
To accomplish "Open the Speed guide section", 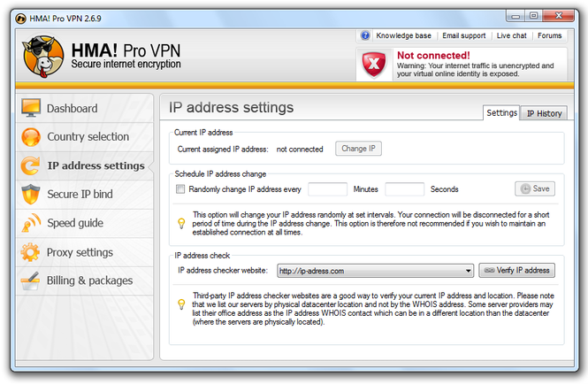I will 85,223.
